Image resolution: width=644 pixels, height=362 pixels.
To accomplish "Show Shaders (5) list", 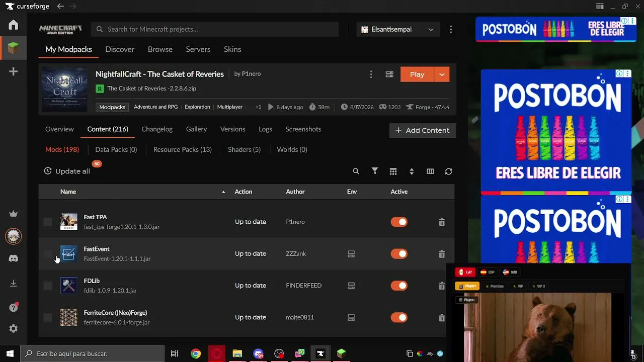I will pos(244,149).
